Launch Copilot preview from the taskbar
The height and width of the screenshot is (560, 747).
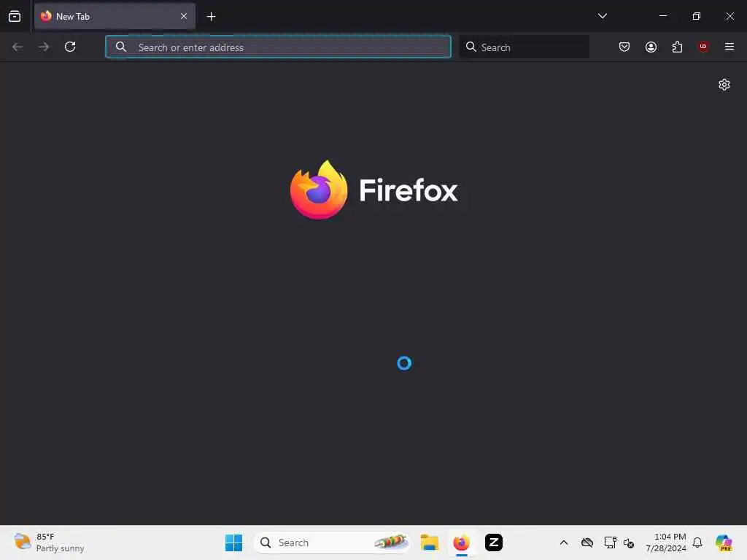tap(724, 542)
